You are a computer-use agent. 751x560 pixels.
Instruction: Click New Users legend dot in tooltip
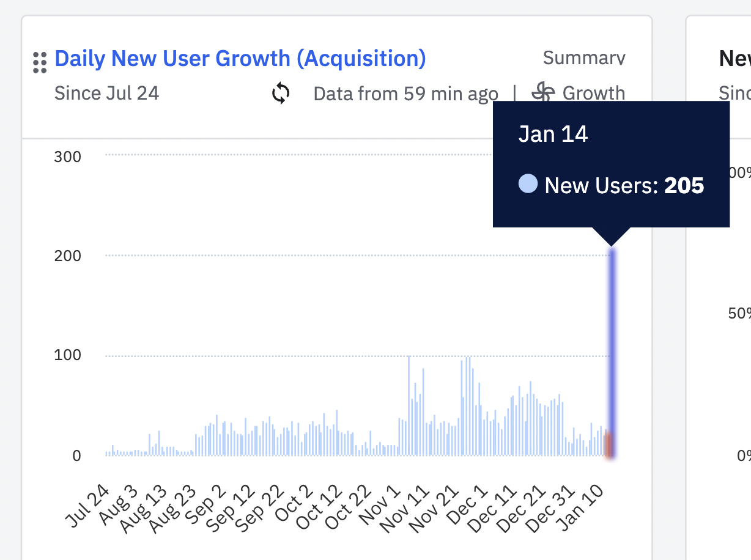click(528, 184)
